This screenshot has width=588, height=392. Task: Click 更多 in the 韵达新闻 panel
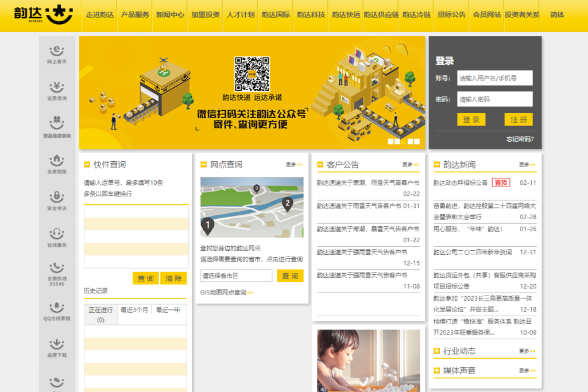tap(527, 165)
